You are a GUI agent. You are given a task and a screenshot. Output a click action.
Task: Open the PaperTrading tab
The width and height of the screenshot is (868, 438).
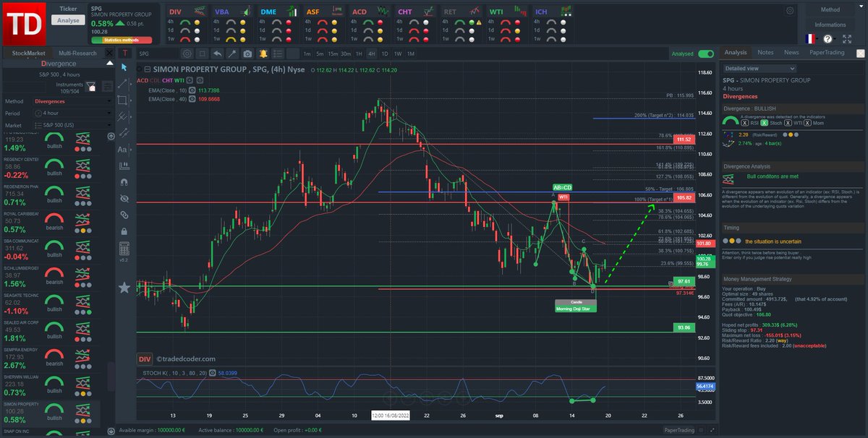827,52
